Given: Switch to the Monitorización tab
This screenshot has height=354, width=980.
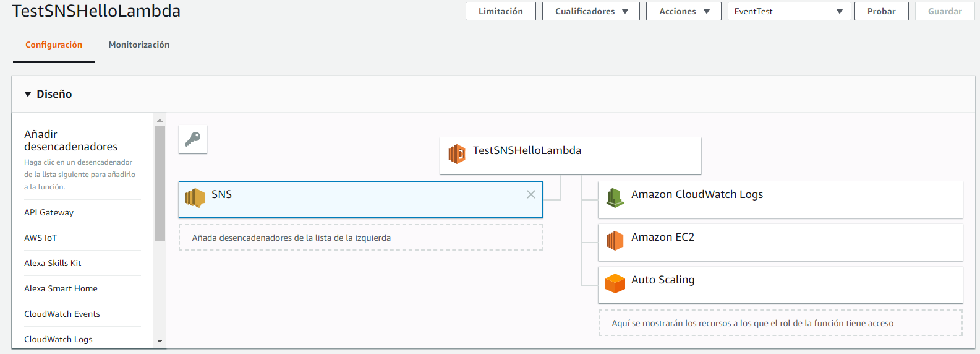Looking at the screenshot, I should pos(139,45).
